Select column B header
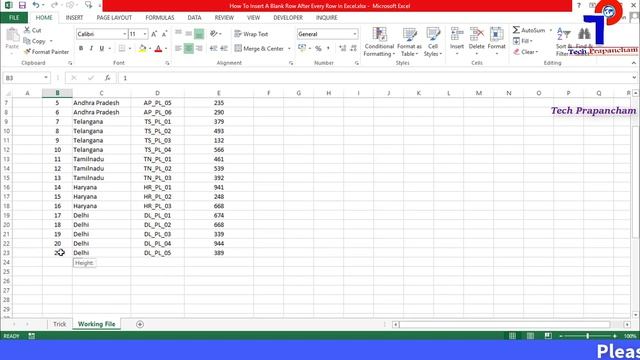 (57, 93)
